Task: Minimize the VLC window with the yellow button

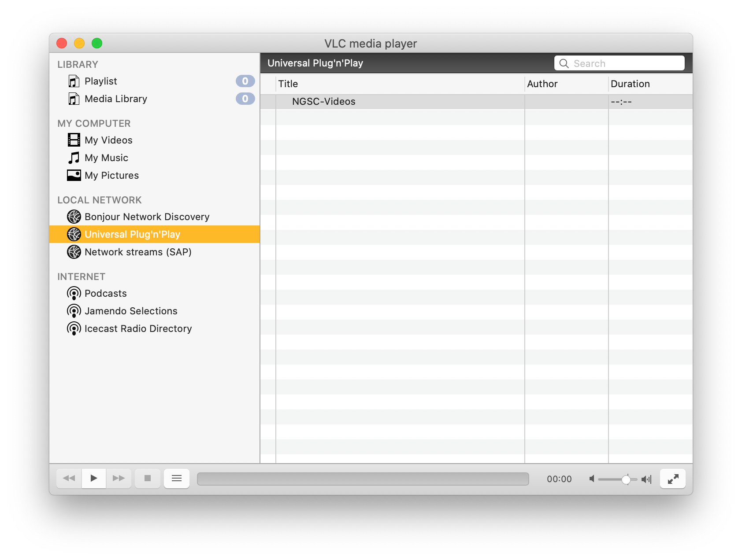Action: click(79, 43)
